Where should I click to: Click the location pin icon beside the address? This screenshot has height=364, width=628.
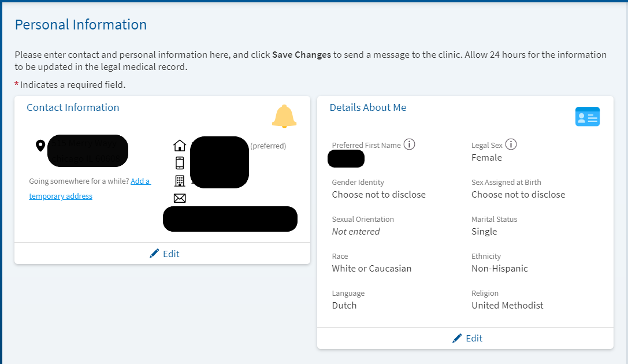coord(40,146)
